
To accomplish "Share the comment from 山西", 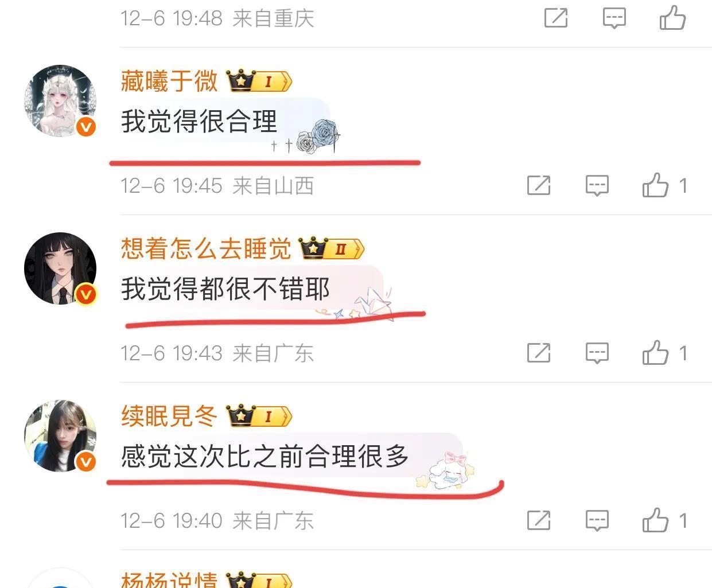I will point(539,185).
